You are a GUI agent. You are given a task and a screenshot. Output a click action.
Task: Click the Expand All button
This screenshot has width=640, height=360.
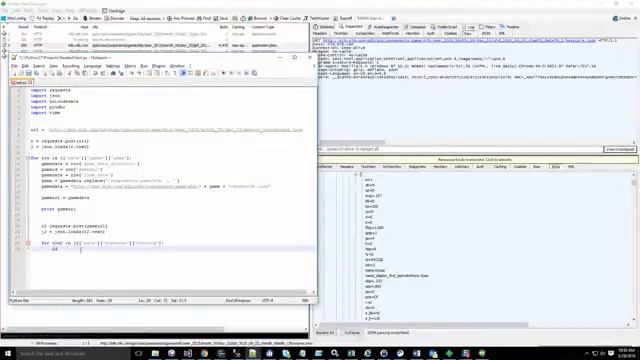(325, 333)
